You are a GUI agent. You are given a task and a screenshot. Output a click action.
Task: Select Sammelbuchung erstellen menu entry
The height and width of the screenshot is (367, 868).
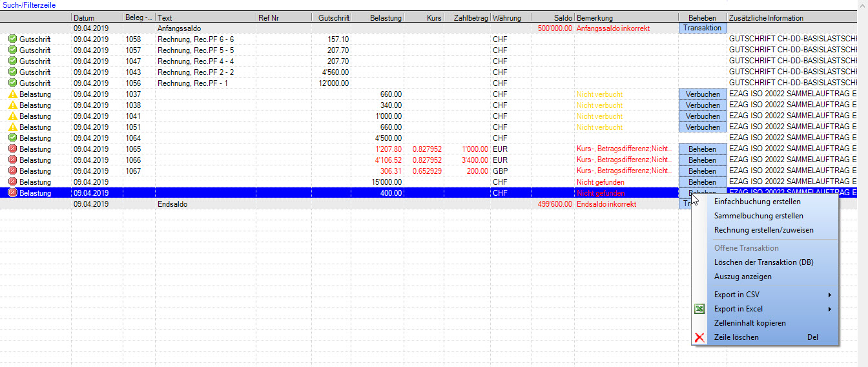point(758,216)
